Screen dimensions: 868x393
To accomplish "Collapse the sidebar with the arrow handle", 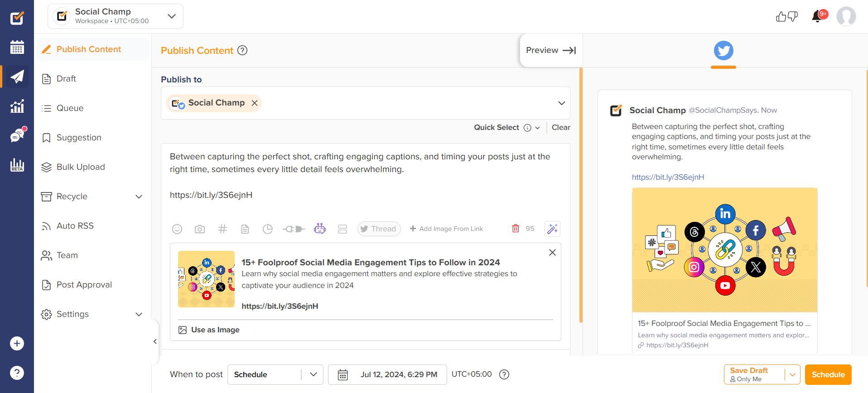I will [155, 342].
